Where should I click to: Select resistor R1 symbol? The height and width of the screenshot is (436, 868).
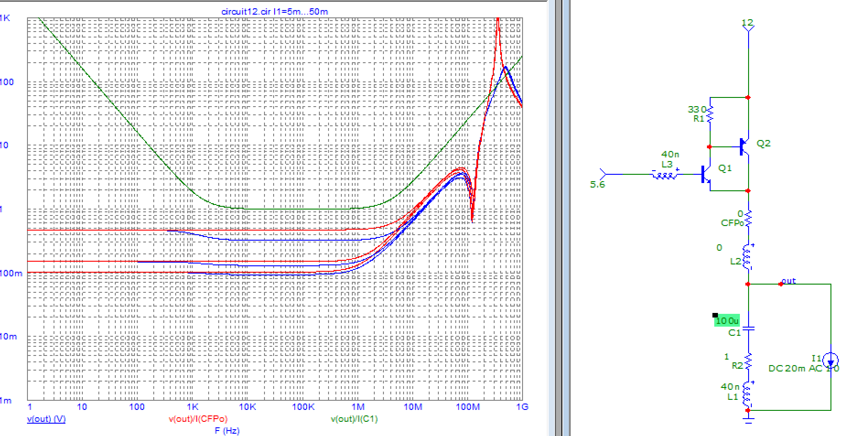pos(710,114)
